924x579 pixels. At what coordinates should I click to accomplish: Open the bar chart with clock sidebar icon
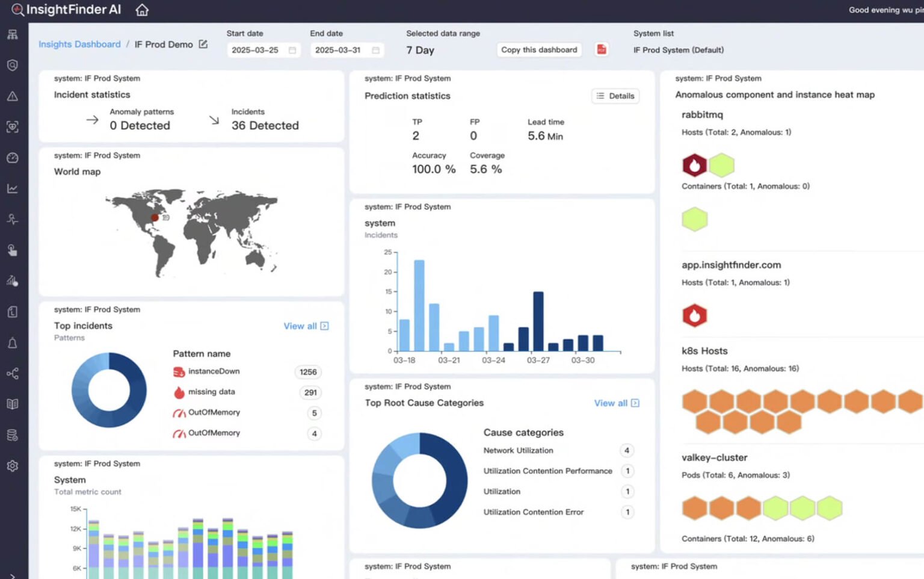13,281
